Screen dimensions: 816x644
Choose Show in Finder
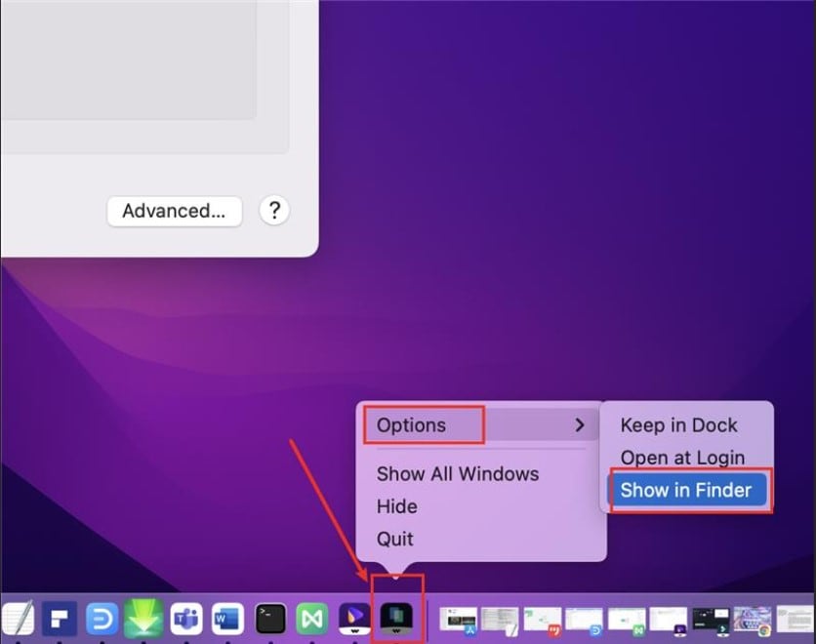tap(686, 490)
